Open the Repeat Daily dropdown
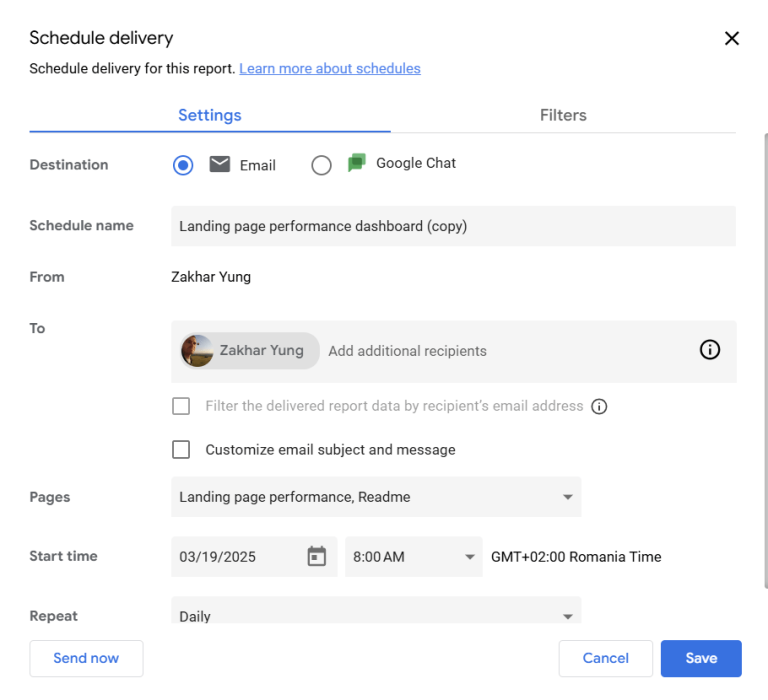The image size is (768, 700). [375, 614]
